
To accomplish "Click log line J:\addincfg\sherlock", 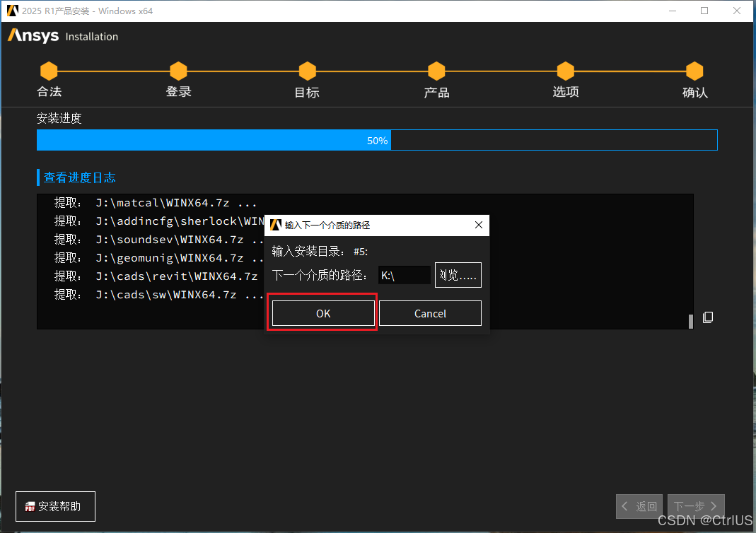I will pyautogui.click(x=158, y=221).
